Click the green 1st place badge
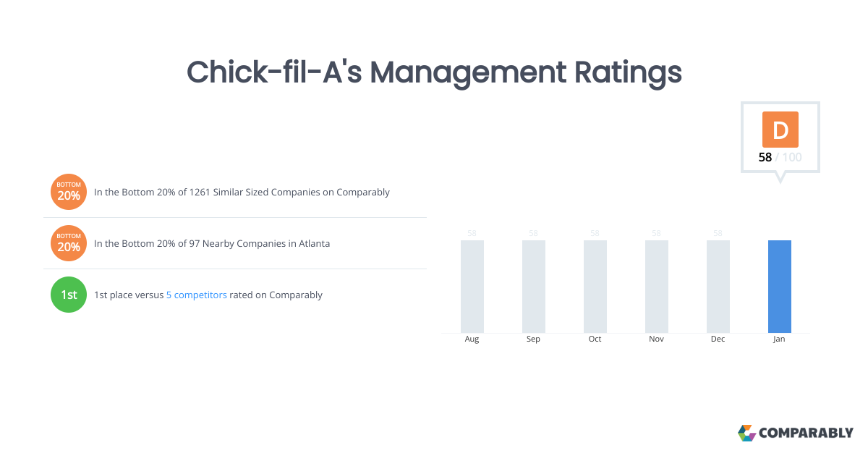 coord(69,295)
